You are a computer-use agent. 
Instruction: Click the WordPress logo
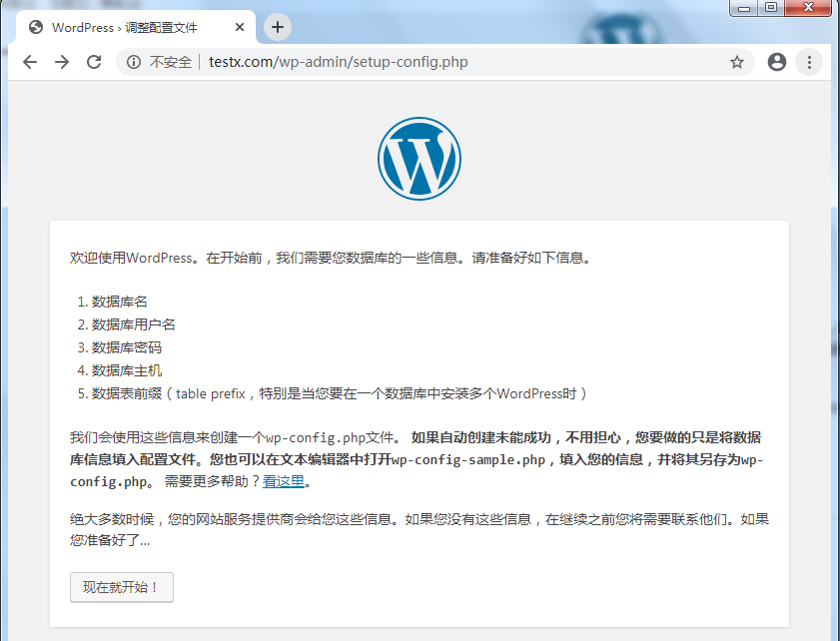[420, 159]
